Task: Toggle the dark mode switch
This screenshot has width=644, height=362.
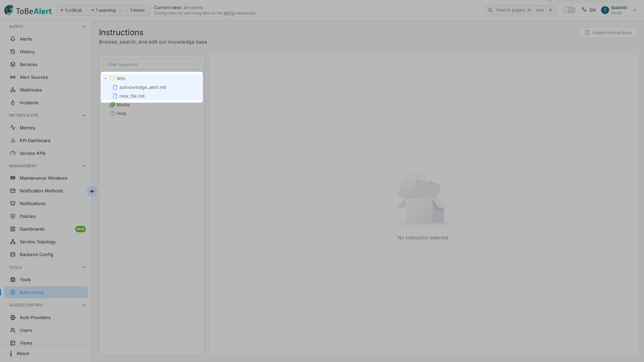Action: pos(569,10)
